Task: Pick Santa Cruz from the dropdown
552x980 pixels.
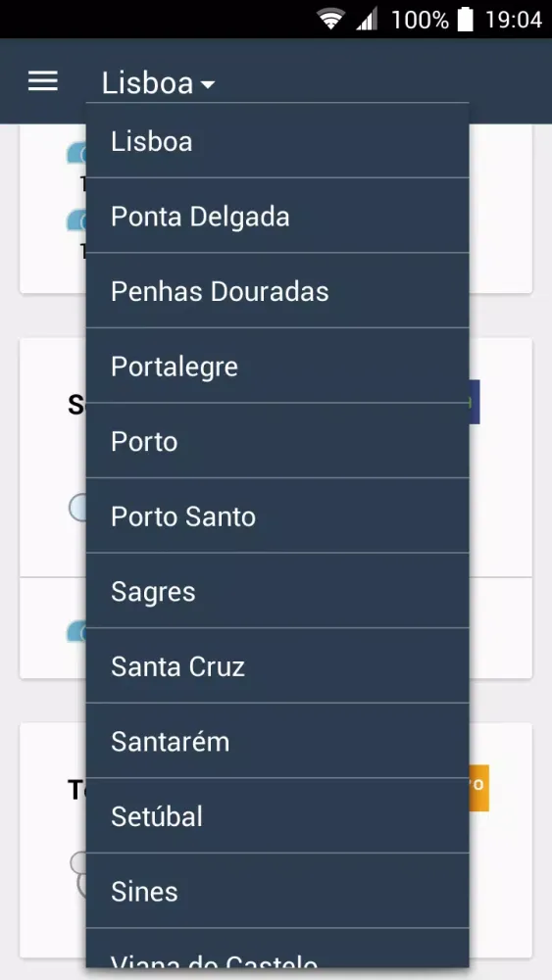Action: pyautogui.click(x=277, y=665)
